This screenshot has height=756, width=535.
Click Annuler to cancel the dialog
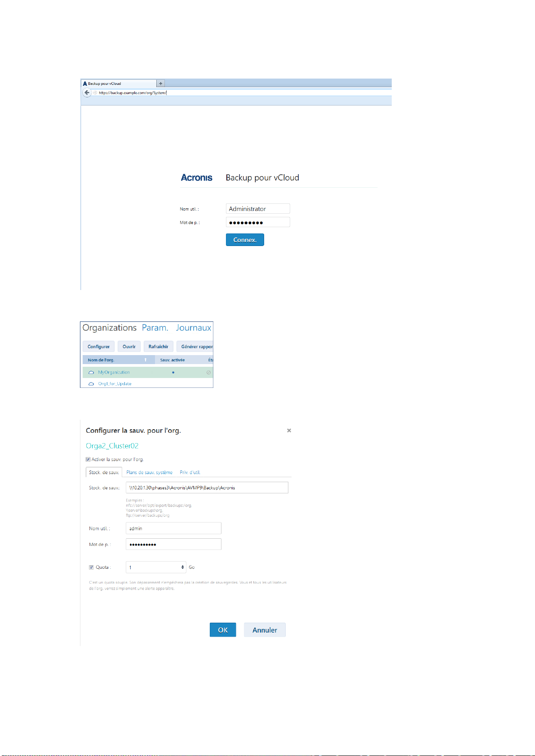coord(265,630)
